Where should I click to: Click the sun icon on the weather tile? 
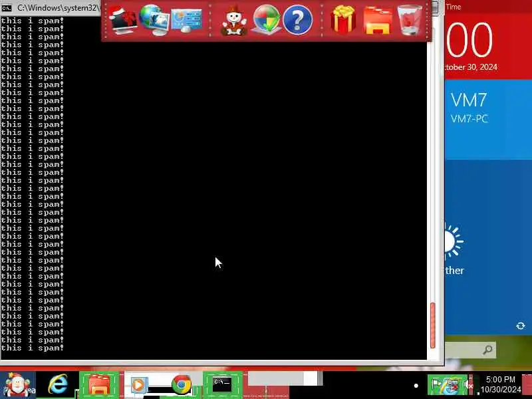454,241
